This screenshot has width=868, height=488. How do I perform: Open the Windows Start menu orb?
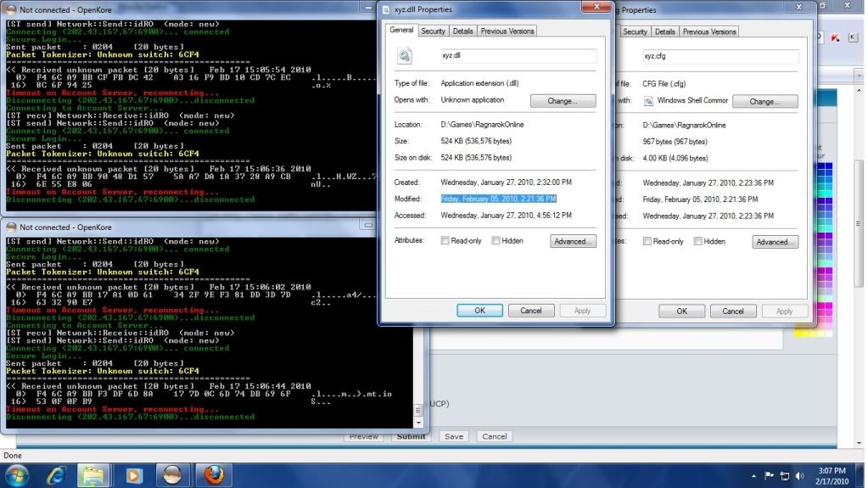pyautogui.click(x=16, y=475)
